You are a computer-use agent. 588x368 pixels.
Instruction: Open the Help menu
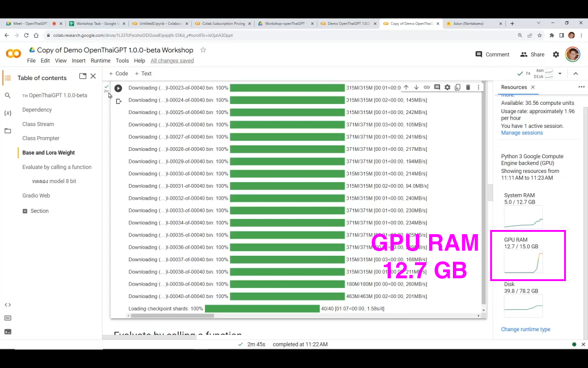140,61
